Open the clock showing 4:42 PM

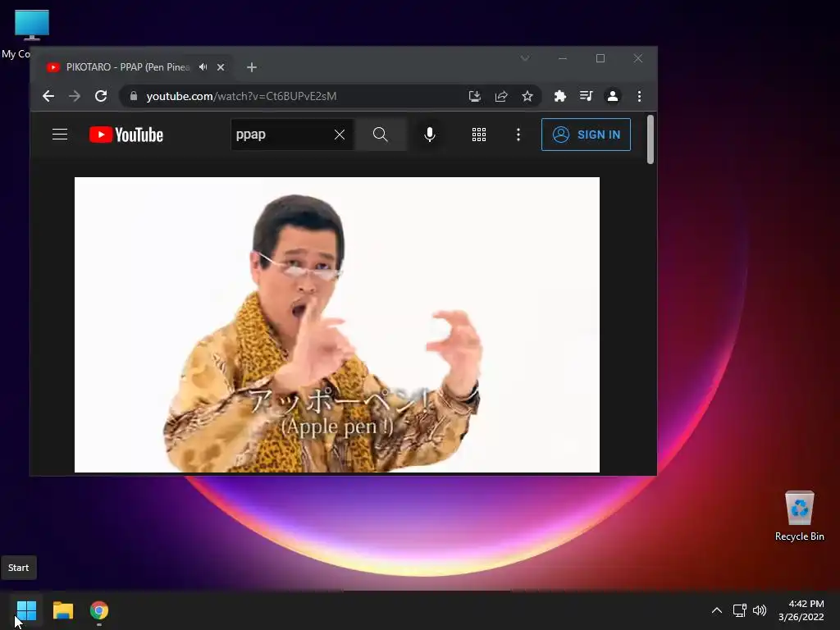point(801,610)
